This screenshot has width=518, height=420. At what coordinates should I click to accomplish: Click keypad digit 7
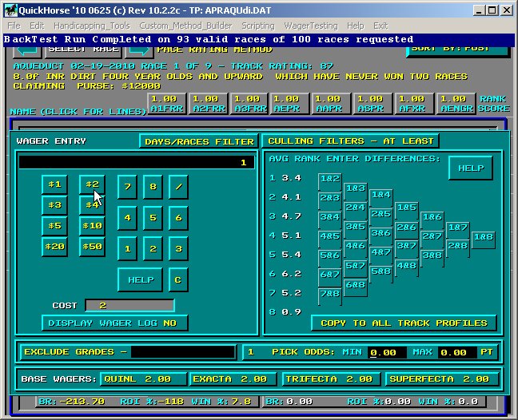point(127,187)
